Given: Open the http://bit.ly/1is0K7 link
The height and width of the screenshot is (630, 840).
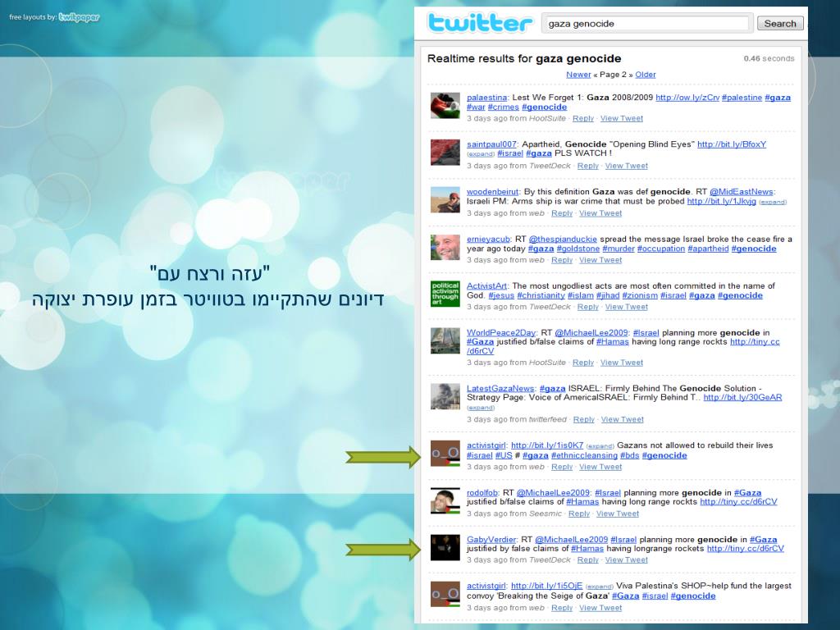Looking at the screenshot, I should coord(547,445).
